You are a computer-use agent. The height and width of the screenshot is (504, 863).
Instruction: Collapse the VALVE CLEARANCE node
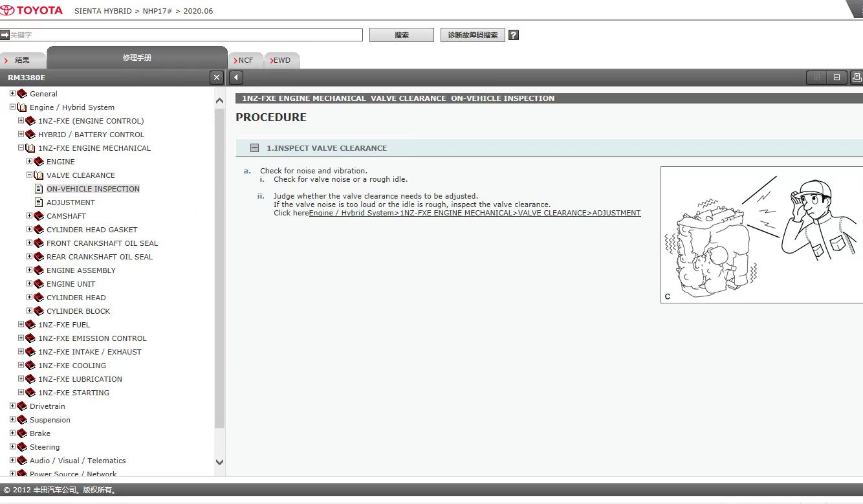tap(29, 175)
